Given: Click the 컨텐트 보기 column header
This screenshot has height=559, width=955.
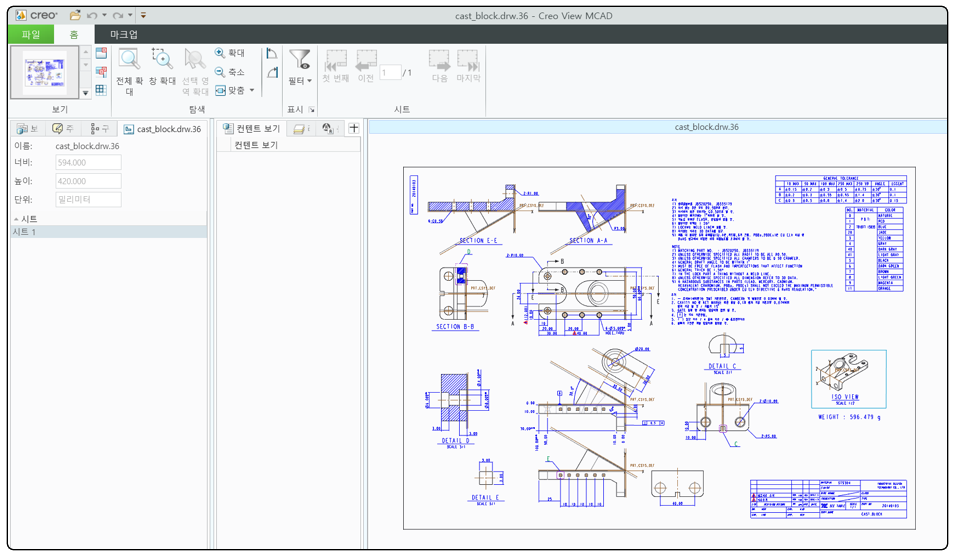Looking at the screenshot, I should tap(256, 145).
